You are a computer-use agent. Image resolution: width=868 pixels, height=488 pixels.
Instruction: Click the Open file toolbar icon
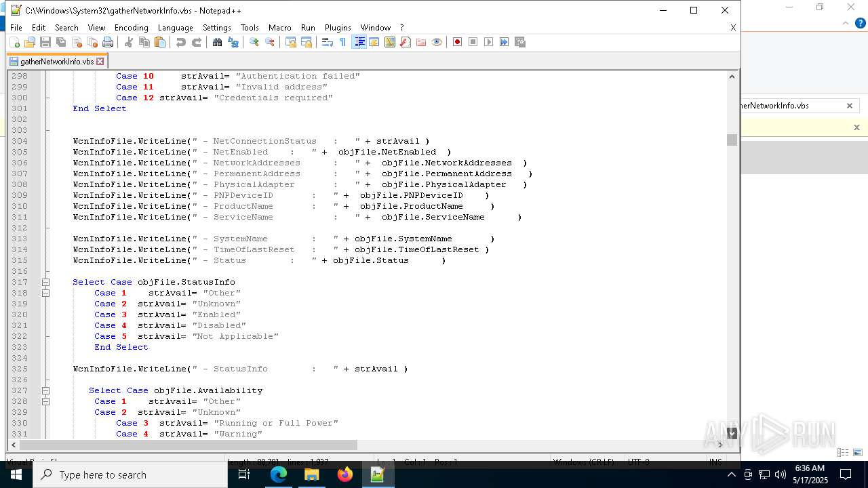30,42
